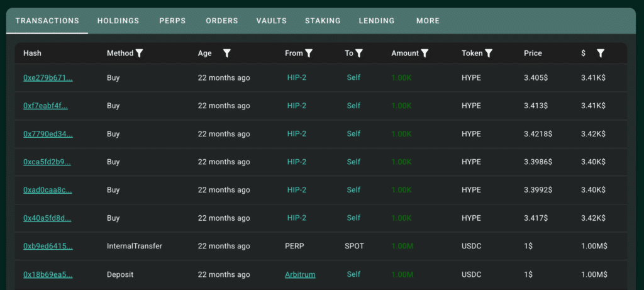Switch to the Lending tab

377,21
